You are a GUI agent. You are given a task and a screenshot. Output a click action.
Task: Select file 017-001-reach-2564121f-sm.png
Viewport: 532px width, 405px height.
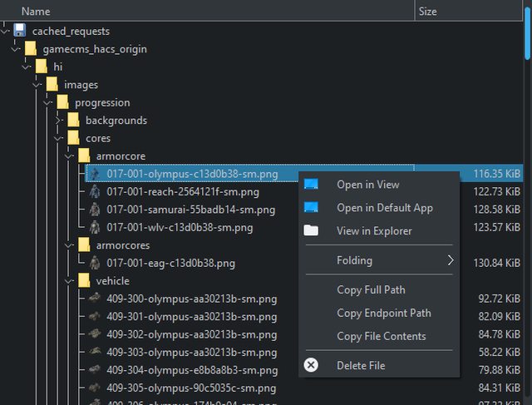183,192
